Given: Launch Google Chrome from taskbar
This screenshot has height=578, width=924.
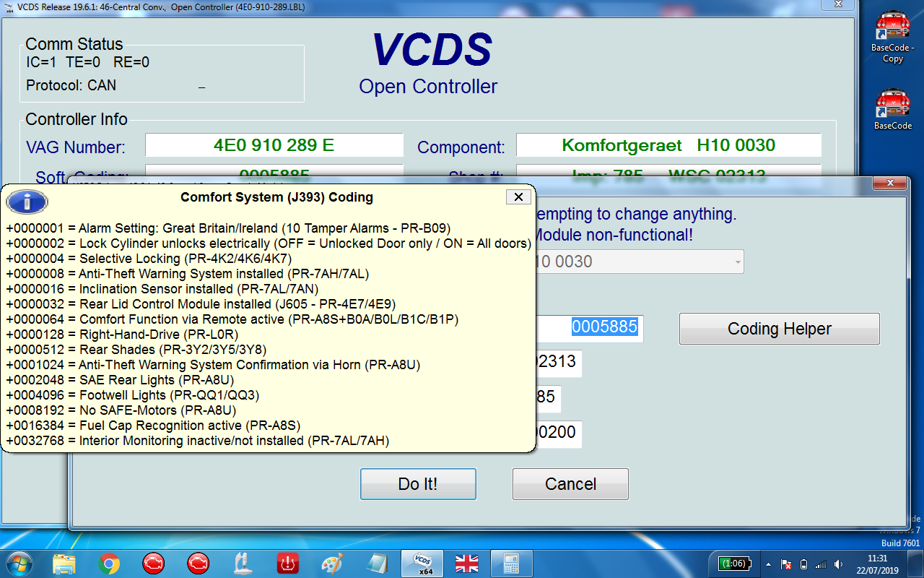Looking at the screenshot, I should click(x=109, y=564).
